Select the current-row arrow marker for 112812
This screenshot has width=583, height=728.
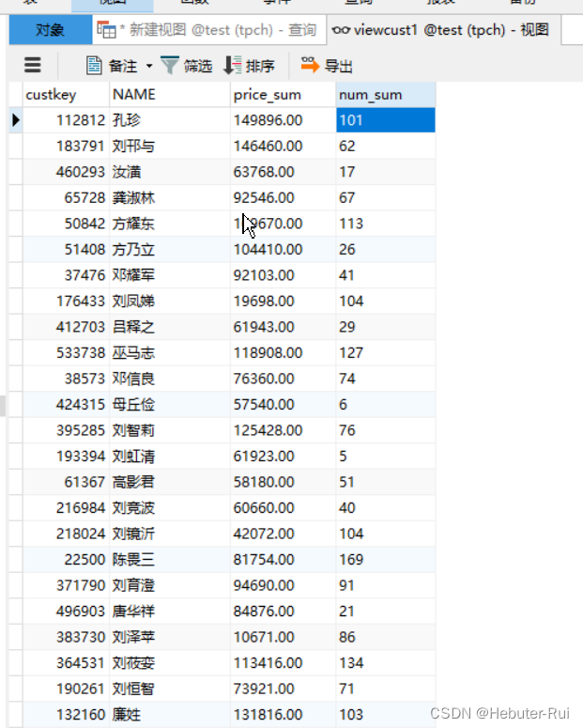coord(16,120)
